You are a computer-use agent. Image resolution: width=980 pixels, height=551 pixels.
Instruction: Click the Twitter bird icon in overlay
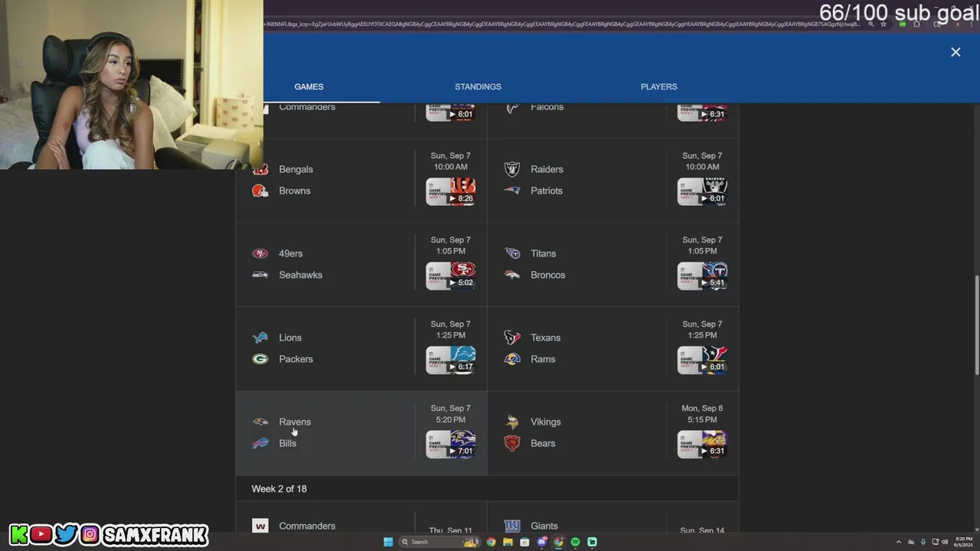(66, 534)
